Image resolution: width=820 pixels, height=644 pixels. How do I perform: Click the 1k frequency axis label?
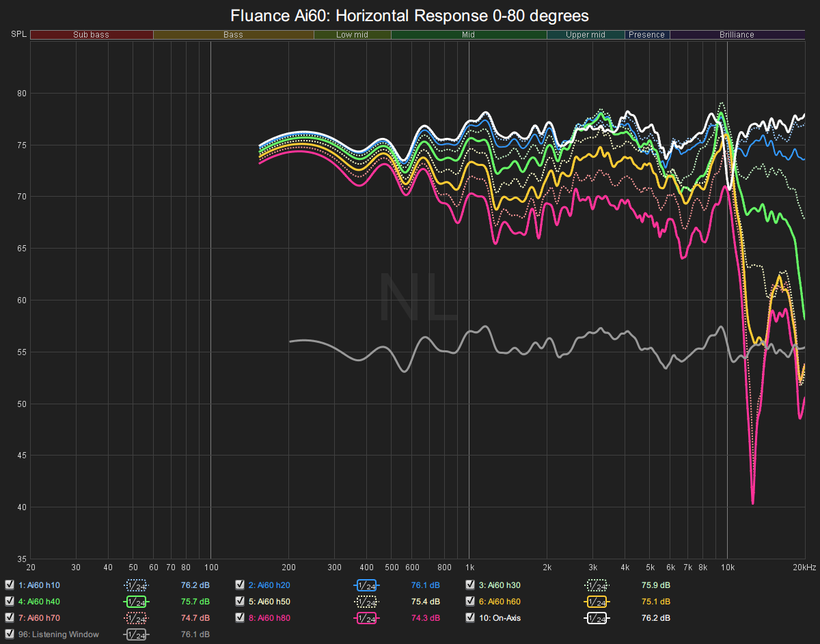[x=469, y=568]
